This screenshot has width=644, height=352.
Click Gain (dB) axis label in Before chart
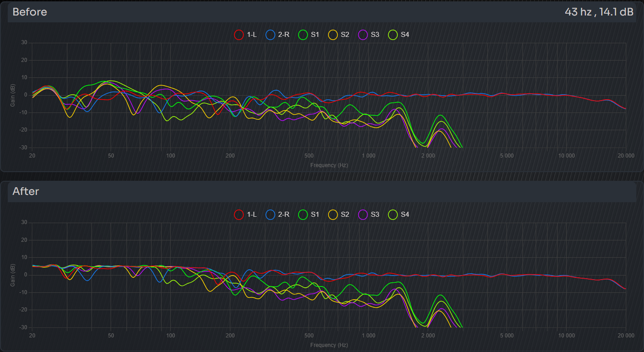coord(12,95)
